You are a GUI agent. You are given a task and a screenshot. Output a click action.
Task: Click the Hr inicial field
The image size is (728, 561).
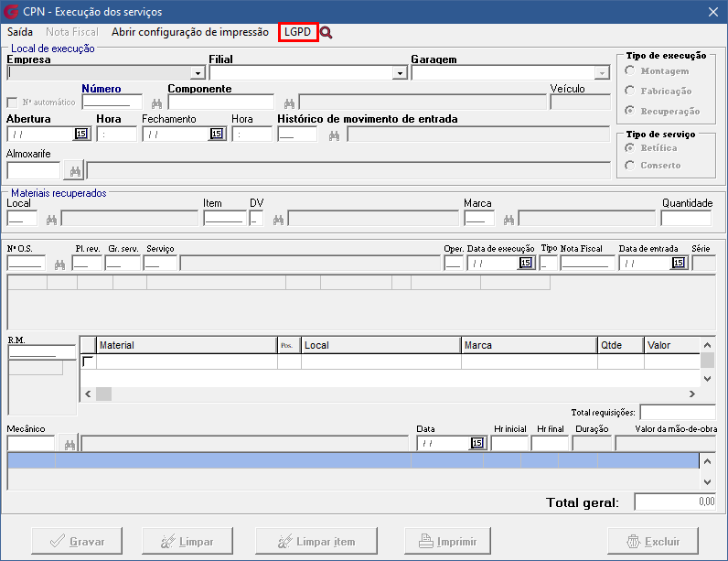coord(509,444)
